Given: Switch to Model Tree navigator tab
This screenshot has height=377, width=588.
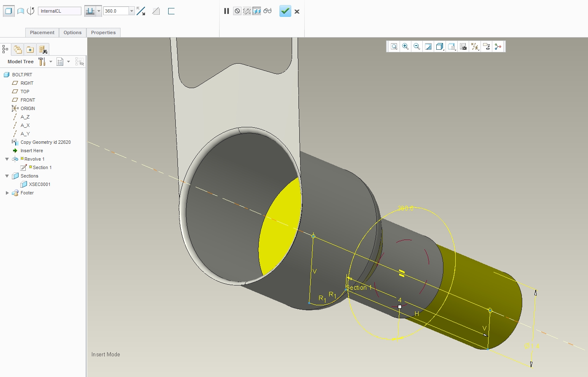Looking at the screenshot, I should 5,49.
